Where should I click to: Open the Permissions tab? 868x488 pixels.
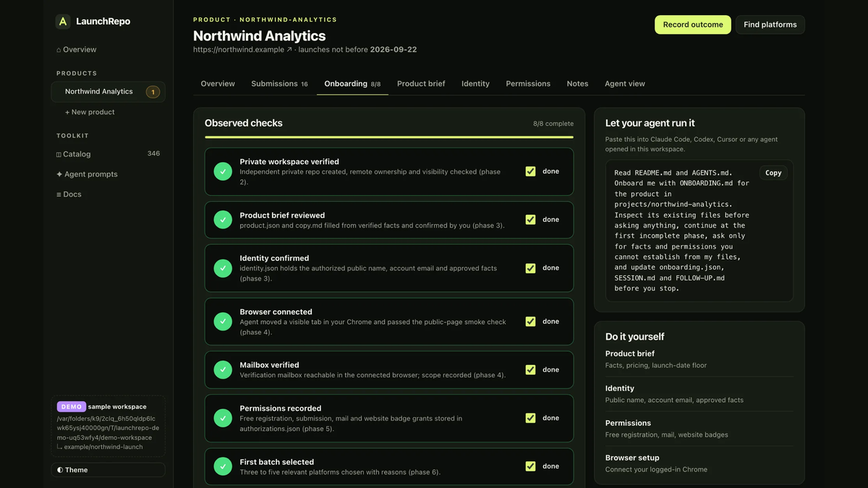tap(528, 84)
